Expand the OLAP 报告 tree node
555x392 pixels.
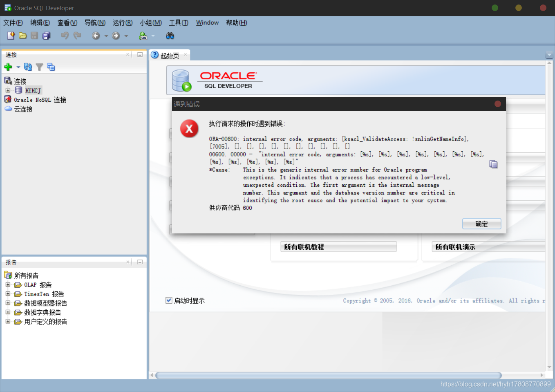(8, 284)
